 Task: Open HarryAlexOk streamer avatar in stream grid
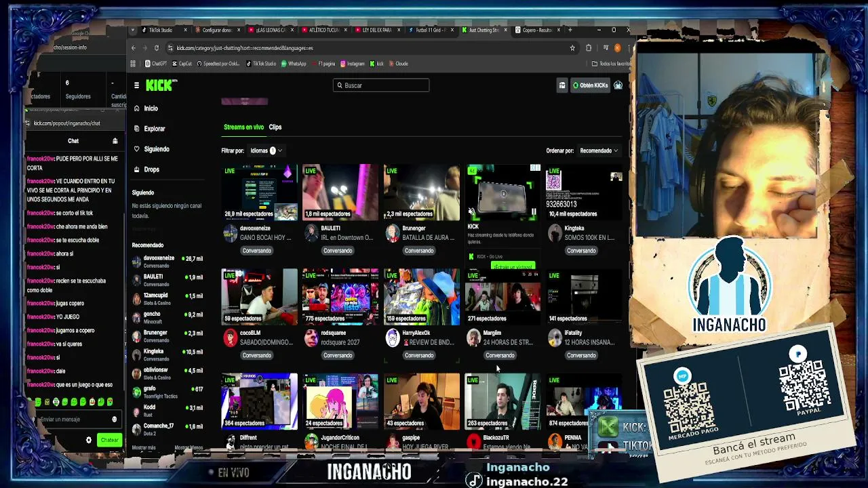[x=393, y=338]
